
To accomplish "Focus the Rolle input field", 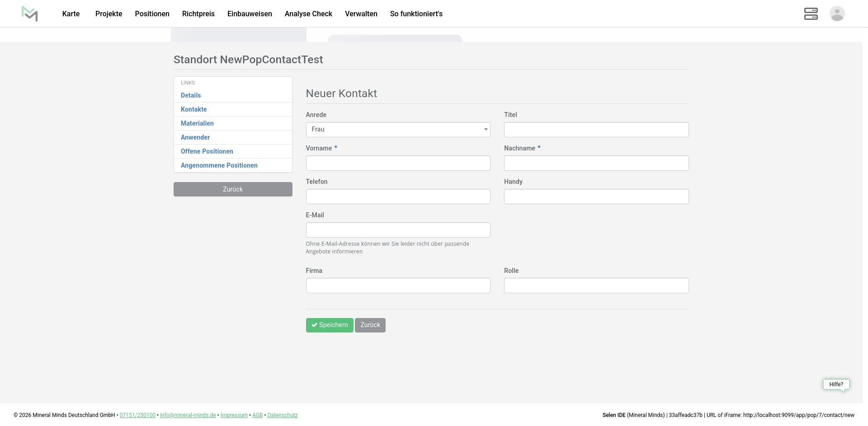I will click(596, 286).
